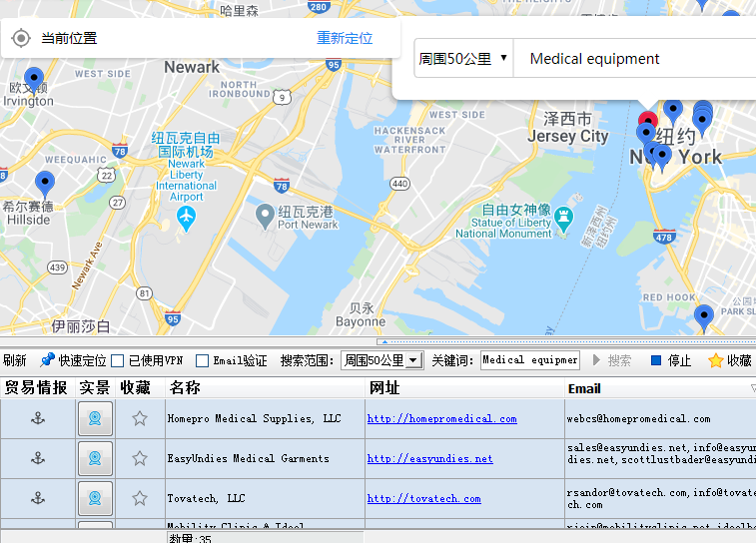Click the 收藏 gold star toolbar icon
The width and height of the screenshot is (756, 543).
point(715,360)
